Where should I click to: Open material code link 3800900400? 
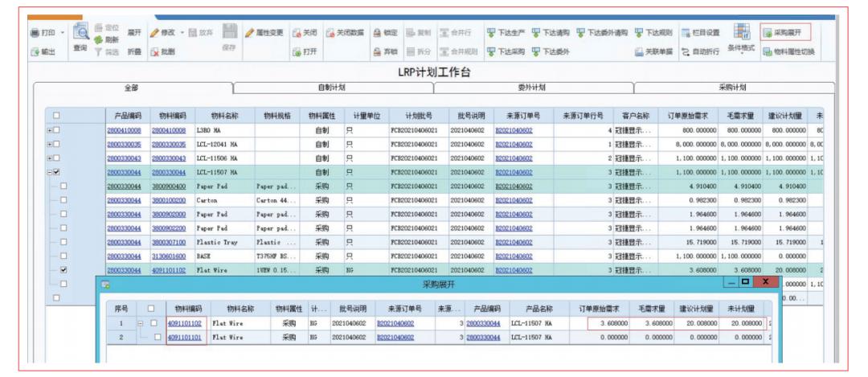pyautogui.click(x=169, y=186)
